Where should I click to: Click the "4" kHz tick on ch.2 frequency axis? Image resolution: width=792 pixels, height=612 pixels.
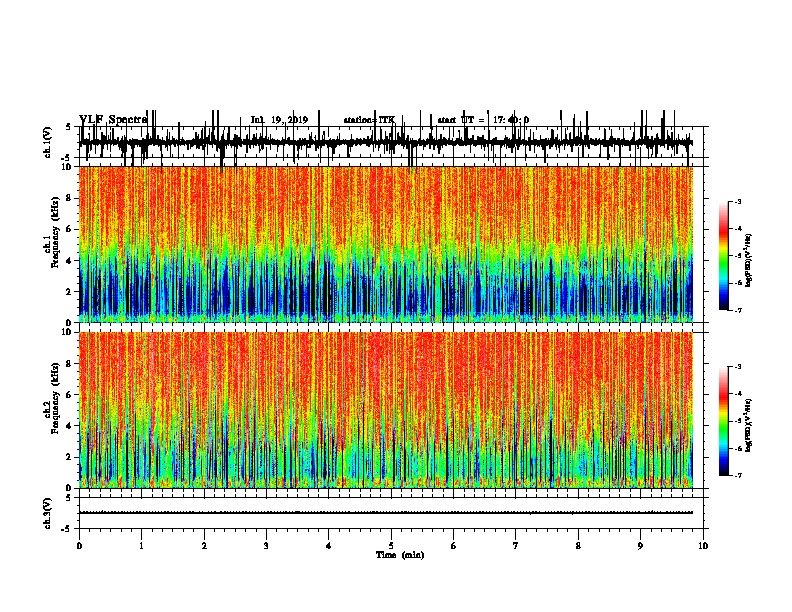coord(69,426)
